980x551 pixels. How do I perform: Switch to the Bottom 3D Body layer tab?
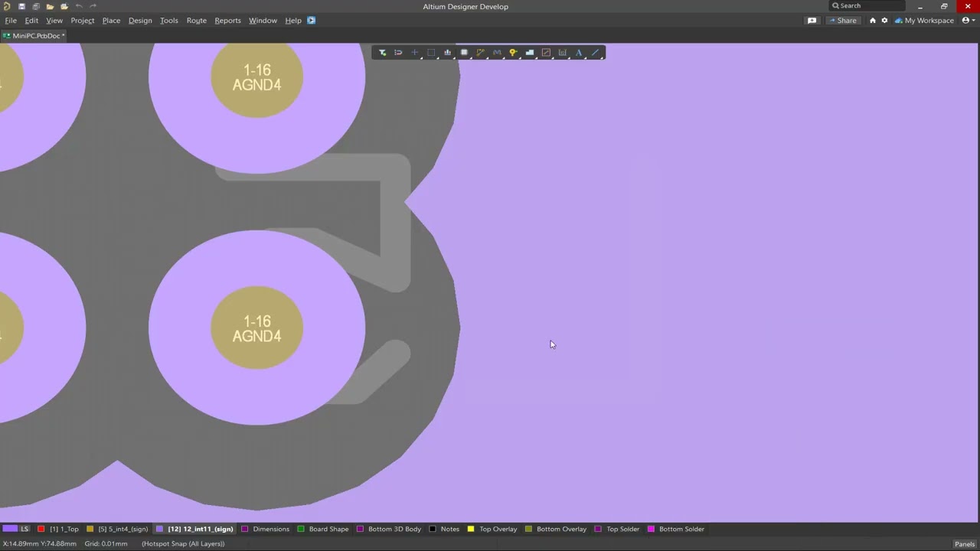(389, 529)
